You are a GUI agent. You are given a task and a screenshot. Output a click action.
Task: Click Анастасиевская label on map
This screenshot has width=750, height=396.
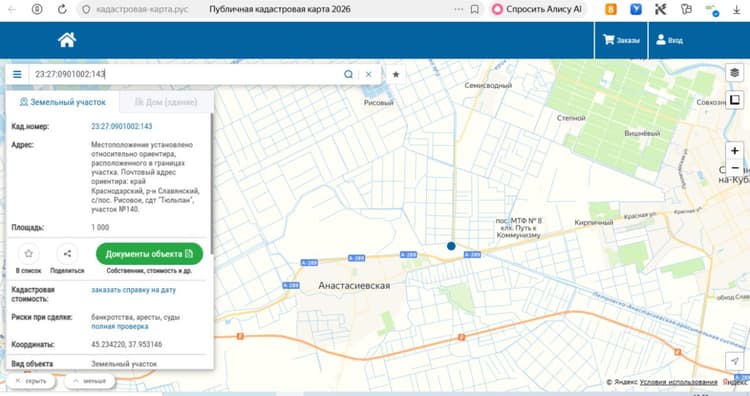(x=354, y=286)
